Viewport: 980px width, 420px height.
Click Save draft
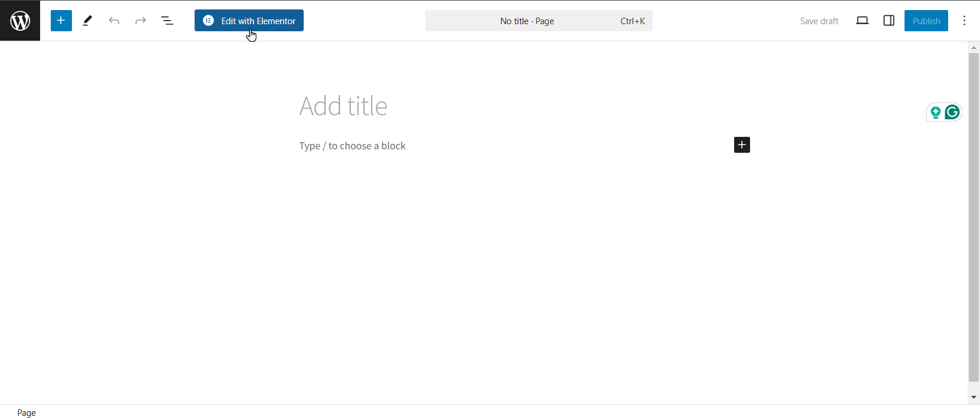(819, 21)
